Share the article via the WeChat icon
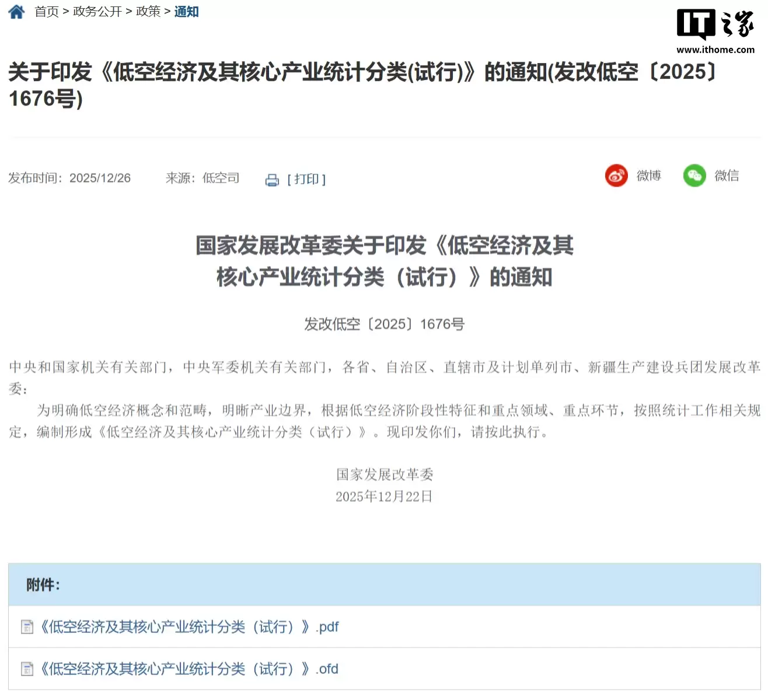Screen dimensions: 768x700 pos(694,176)
